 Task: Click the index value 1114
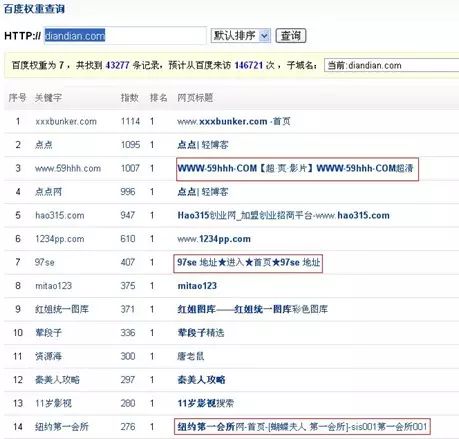[130, 121]
